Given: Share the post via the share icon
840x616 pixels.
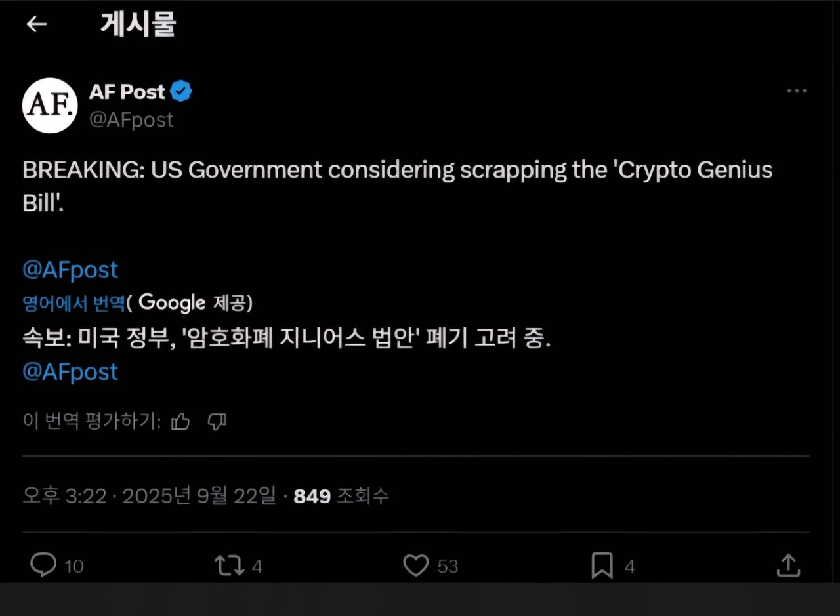Looking at the screenshot, I should point(787,564).
